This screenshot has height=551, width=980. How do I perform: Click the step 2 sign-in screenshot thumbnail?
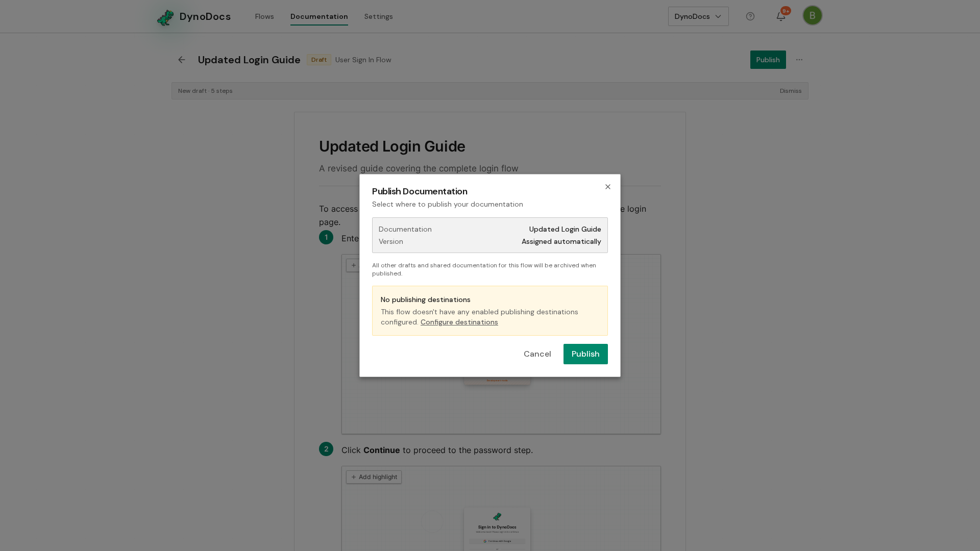497,529
